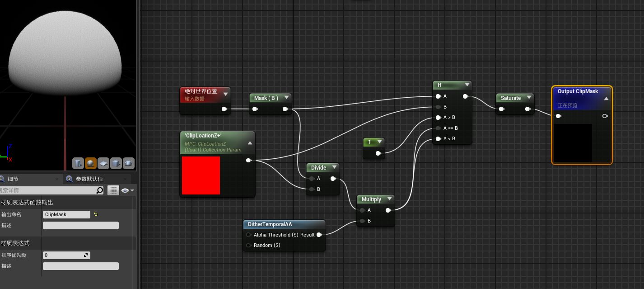Click the red ClipLoationZ+ preview swatch
The width and height of the screenshot is (644, 289).
coord(201,175)
